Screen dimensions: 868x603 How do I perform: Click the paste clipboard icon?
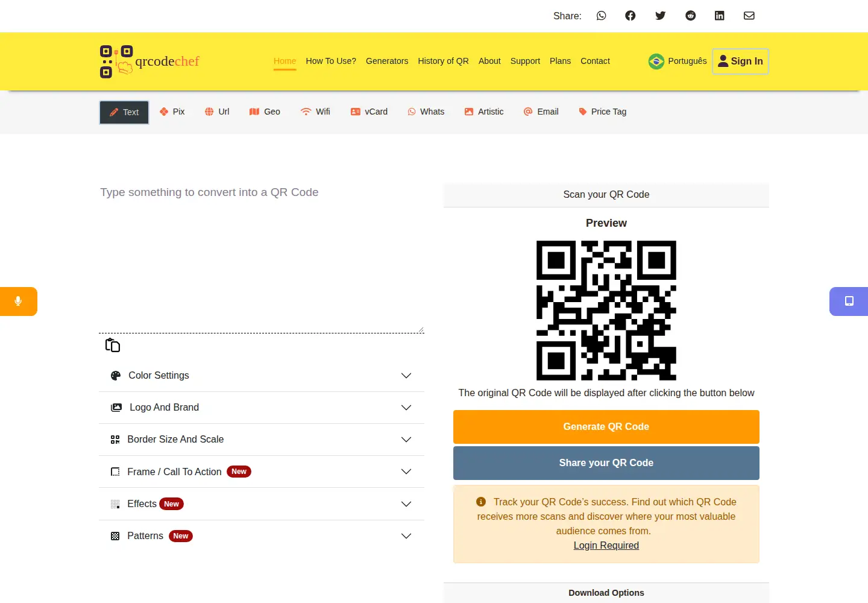click(113, 345)
